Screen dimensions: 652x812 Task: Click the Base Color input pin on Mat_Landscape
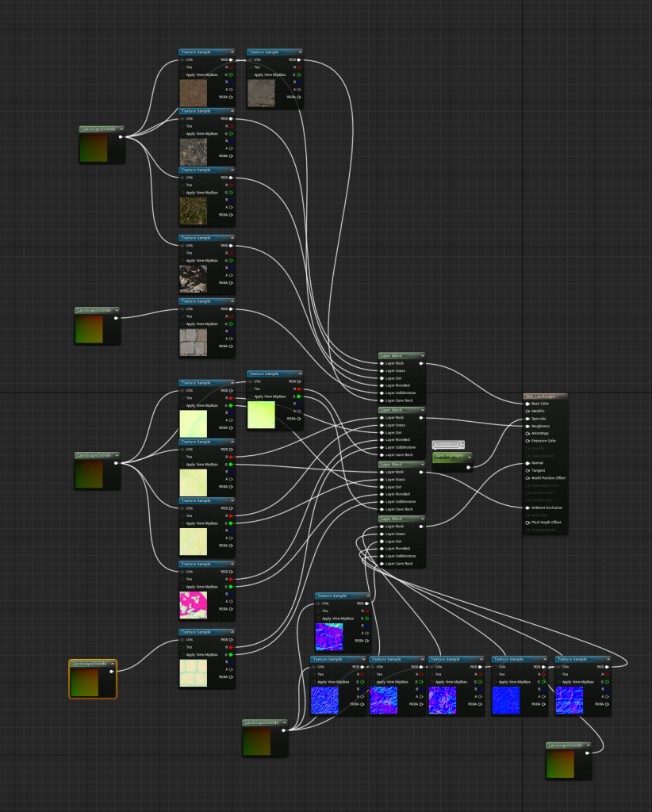[528, 404]
